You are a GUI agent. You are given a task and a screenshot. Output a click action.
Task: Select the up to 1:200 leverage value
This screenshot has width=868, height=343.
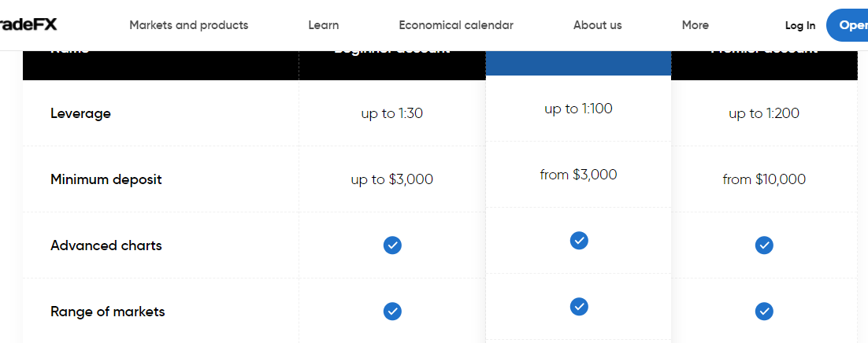click(x=764, y=113)
